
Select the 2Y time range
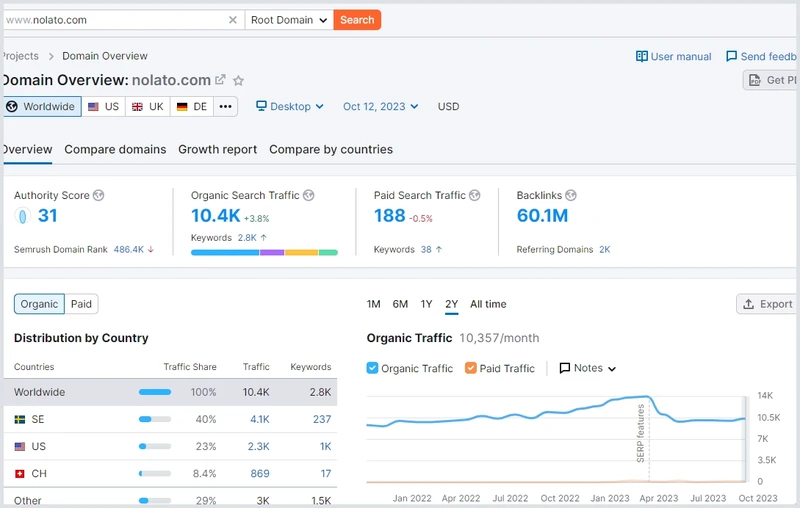(x=452, y=304)
